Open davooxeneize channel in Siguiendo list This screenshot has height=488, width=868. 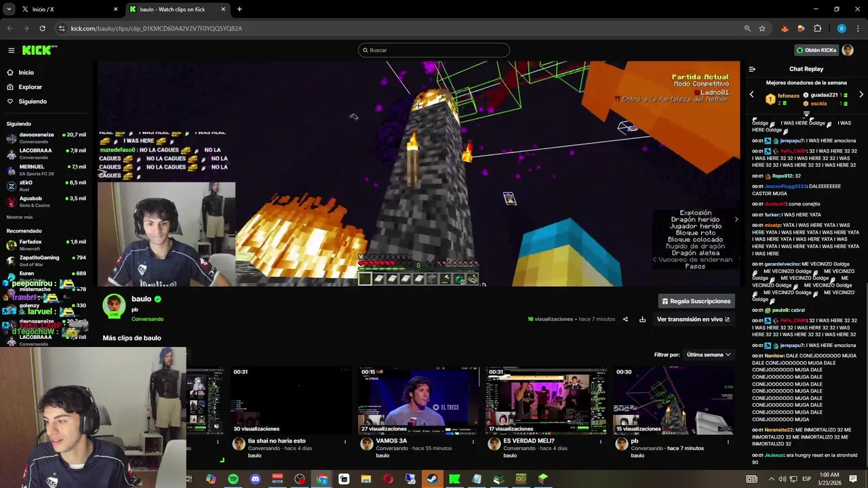46,138
